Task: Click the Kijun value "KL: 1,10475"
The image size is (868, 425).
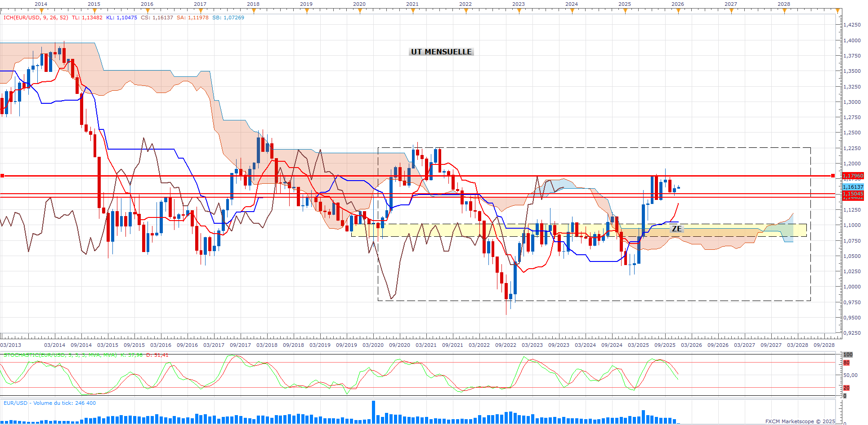Action: point(122,18)
